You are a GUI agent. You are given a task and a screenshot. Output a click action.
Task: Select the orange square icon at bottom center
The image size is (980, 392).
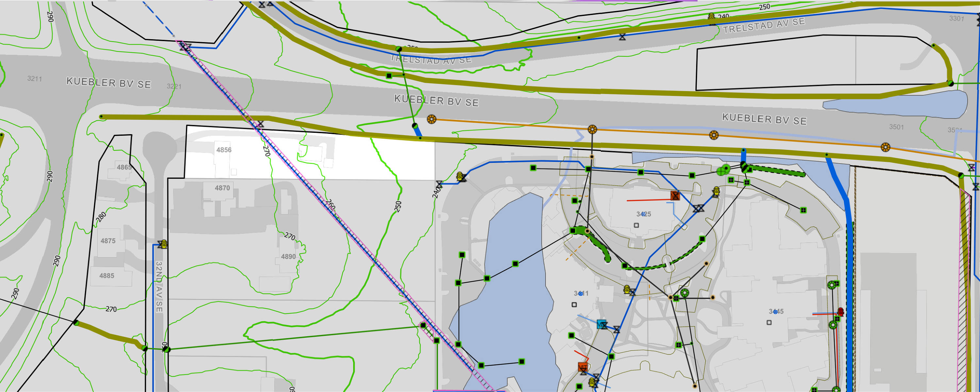pos(582,367)
